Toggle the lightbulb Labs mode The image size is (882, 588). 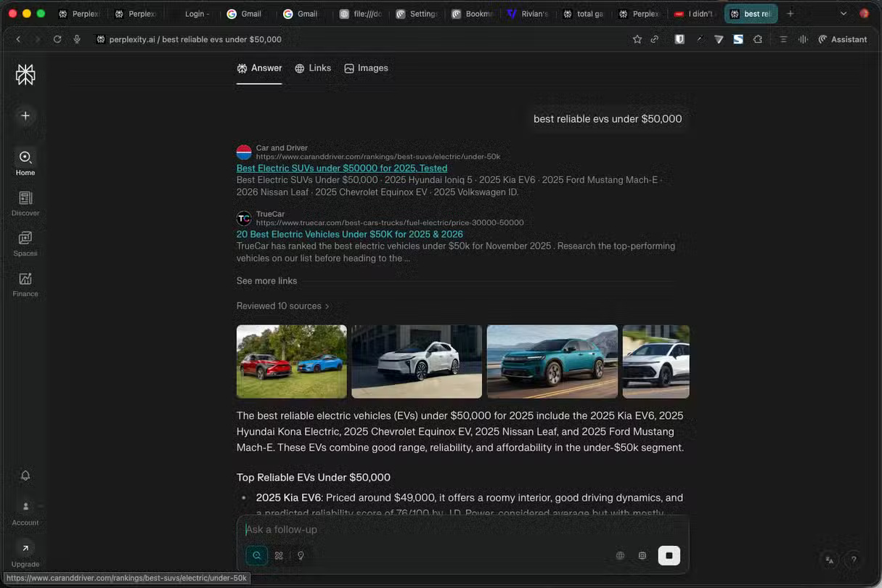pyautogui.click(x=301, y=555)
